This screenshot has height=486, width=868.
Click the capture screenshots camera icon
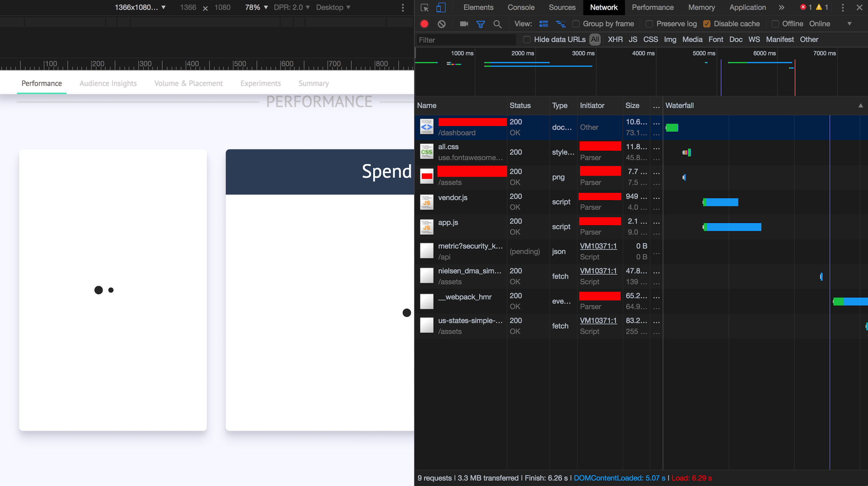464,24
